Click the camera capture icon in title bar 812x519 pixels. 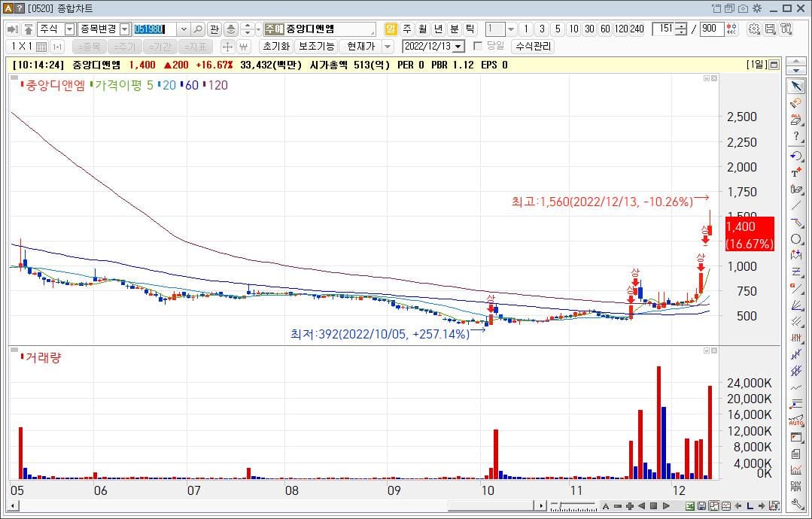743,8
